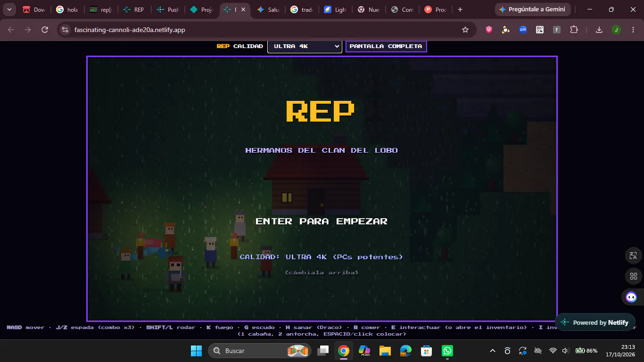This screenshot has width=644, height=362.
Task: Open the Zoom (zm) extension
Action: coord(523,30)
